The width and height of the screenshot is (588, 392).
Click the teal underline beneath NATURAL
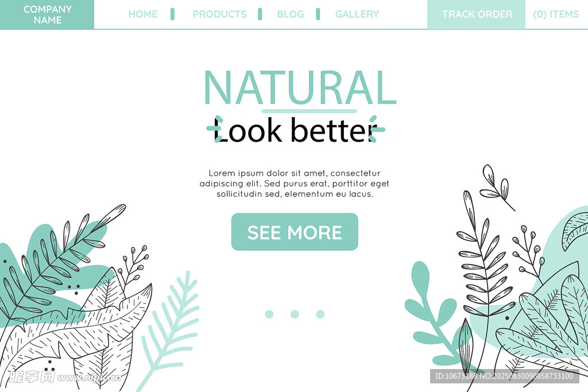click(309, 111)
